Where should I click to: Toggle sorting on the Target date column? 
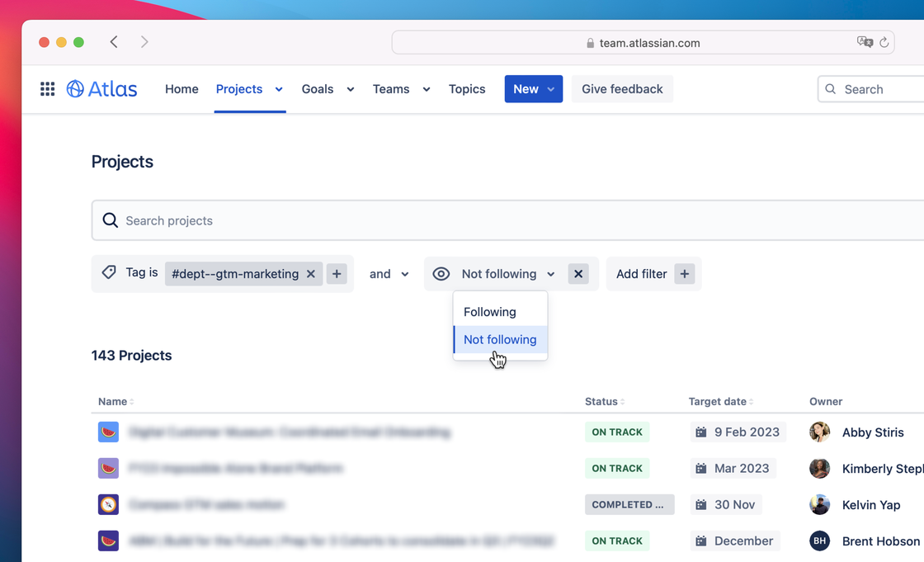752,401
